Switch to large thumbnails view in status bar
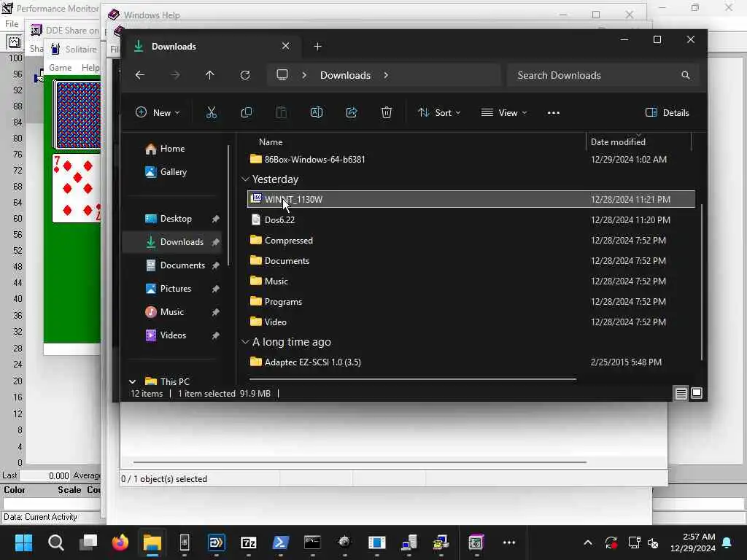747x560 pixels. pyautogui.click(x=697, y=393)
